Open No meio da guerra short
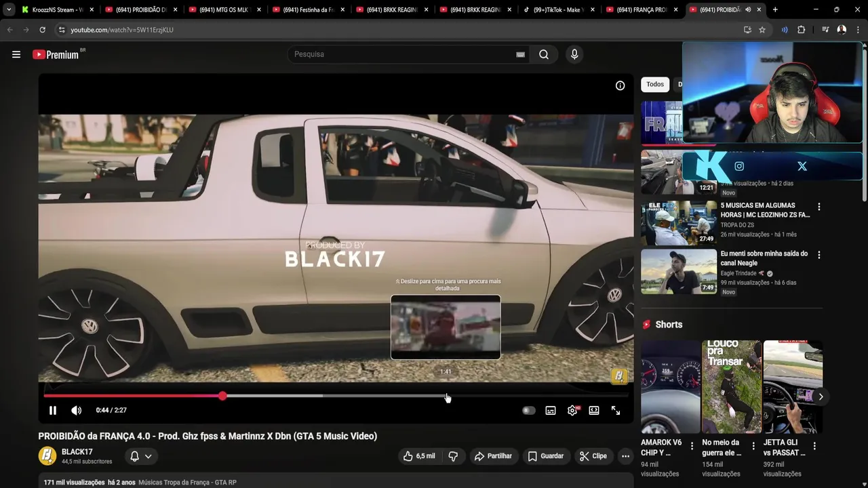Screen dimensions: 868x488 [x=731, y=387]
